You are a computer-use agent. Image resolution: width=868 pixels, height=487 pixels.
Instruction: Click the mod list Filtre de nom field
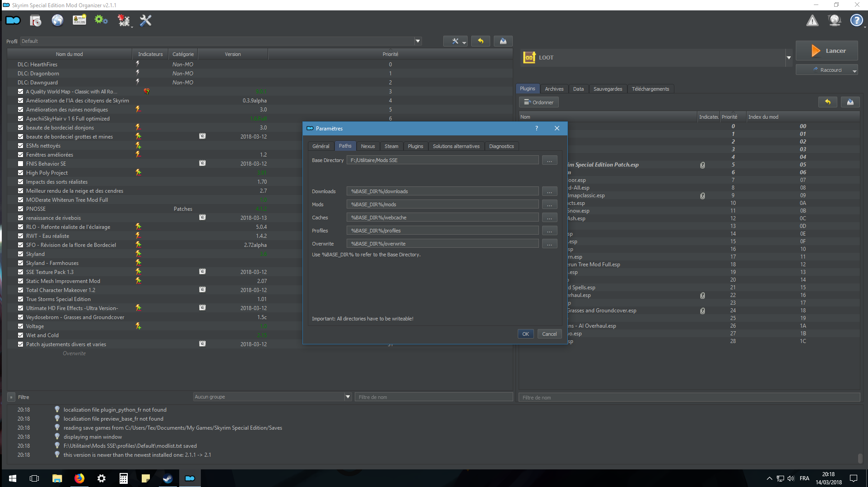coord(434,397)
